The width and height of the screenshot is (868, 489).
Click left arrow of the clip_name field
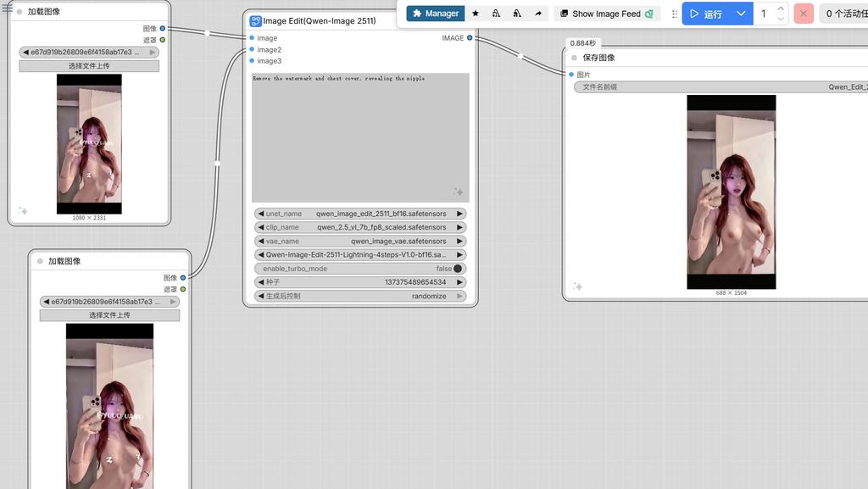pyautogui.click(x=261, y=227)
